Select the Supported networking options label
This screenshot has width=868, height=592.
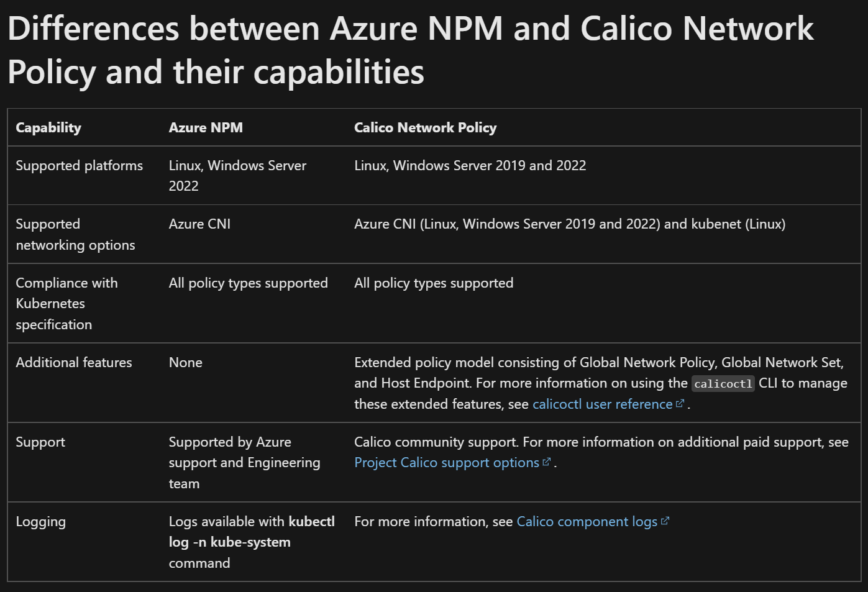[x=75, y=235]
